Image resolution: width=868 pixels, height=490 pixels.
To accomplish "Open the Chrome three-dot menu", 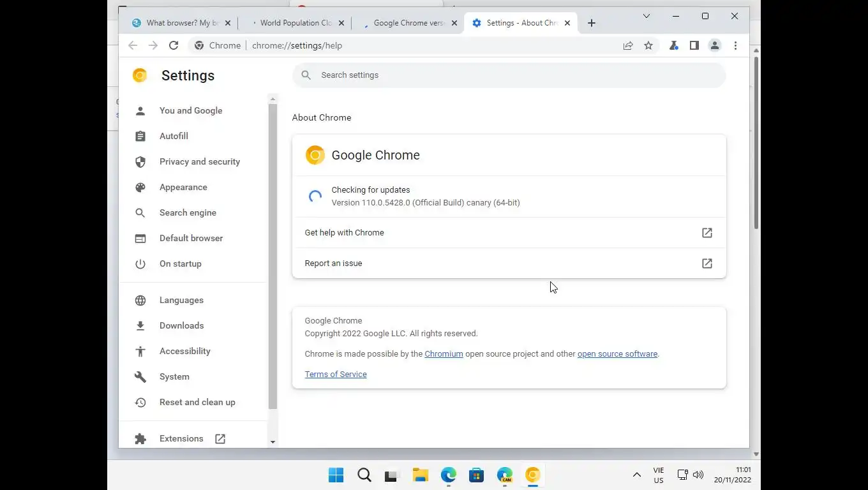I will (x=735, y=45).
